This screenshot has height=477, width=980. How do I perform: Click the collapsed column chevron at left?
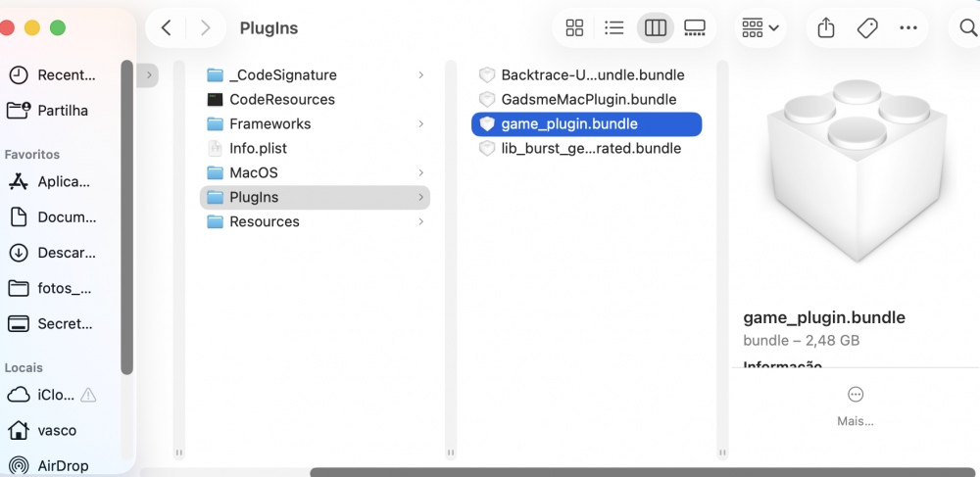pos(149,75)
